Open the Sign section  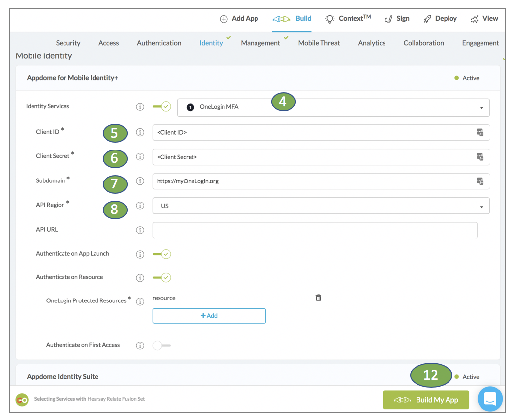click(397, 19)
